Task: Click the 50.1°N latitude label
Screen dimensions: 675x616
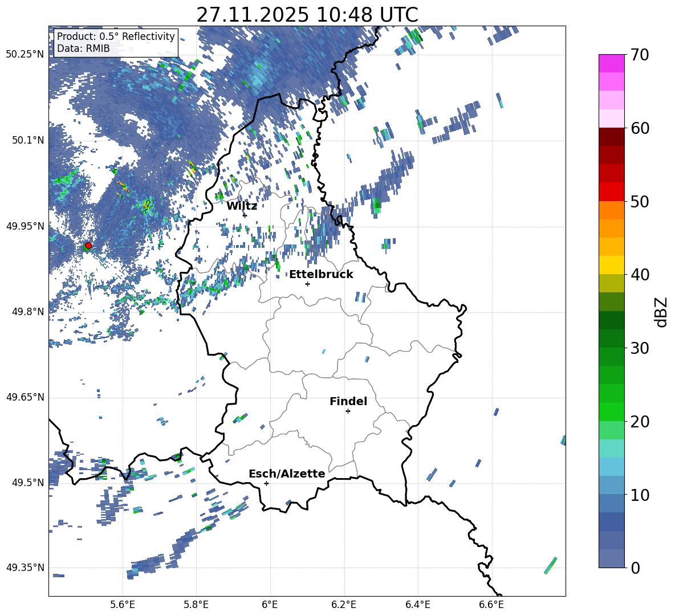Action: 27,140
